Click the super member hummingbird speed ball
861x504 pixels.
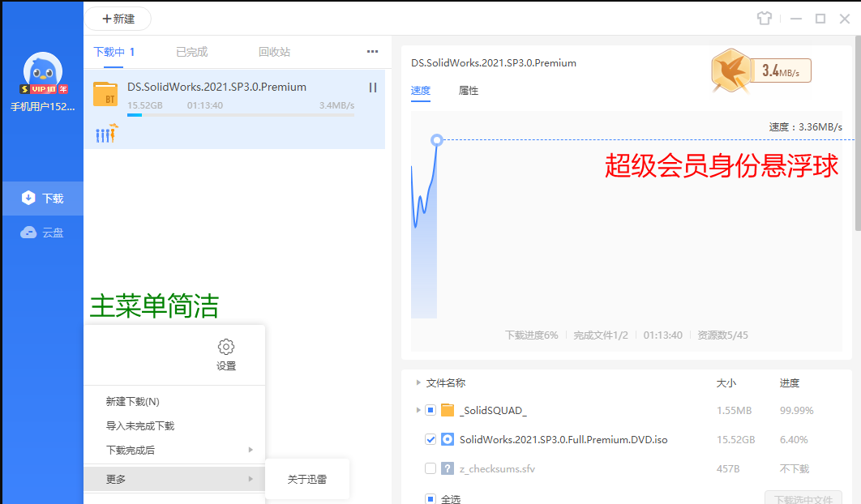coord(730,70)
